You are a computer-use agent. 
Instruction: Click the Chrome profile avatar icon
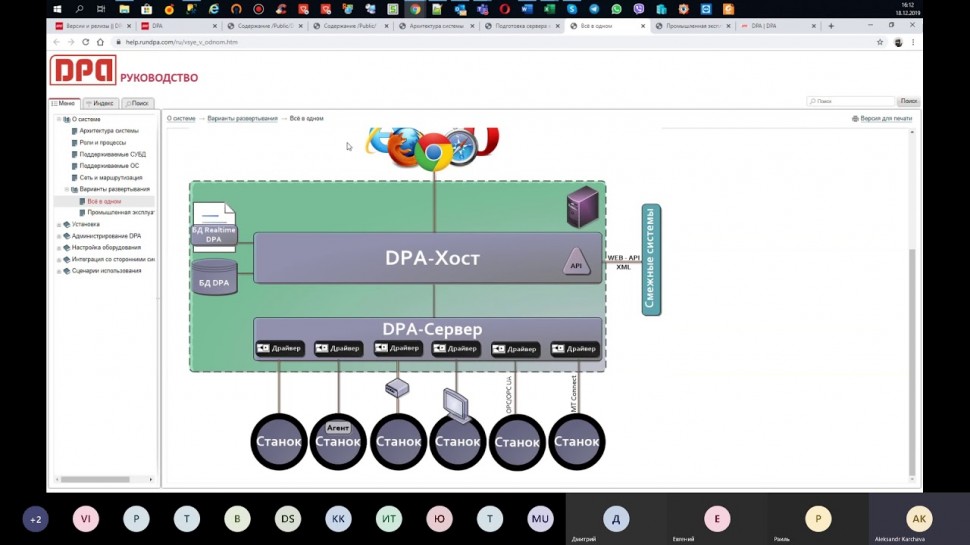[898, 42]
